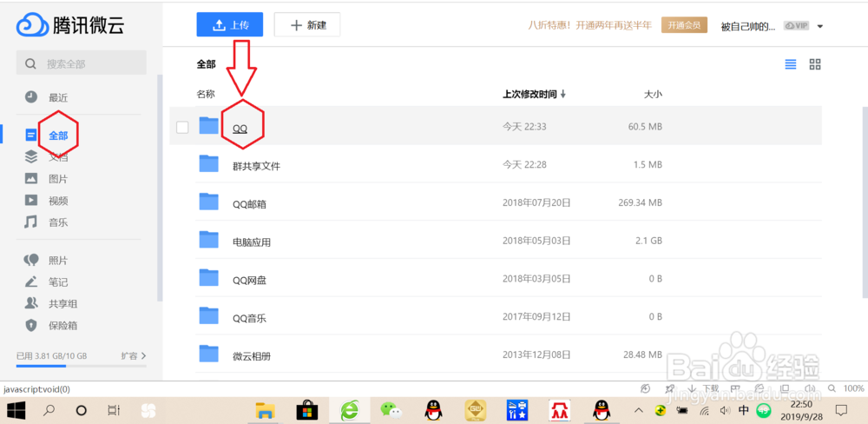
Task: Click the 开通会员 membership button
Action: tap(684, 25)
